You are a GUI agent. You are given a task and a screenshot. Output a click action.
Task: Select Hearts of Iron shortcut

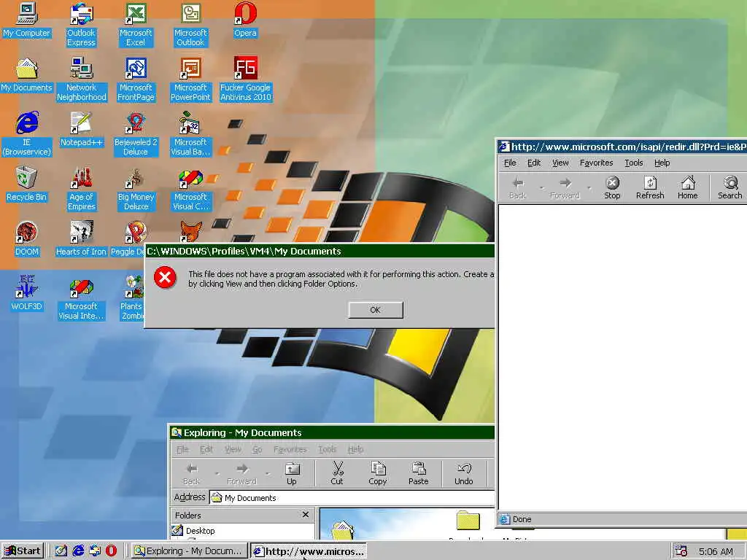tap(81, 239)
